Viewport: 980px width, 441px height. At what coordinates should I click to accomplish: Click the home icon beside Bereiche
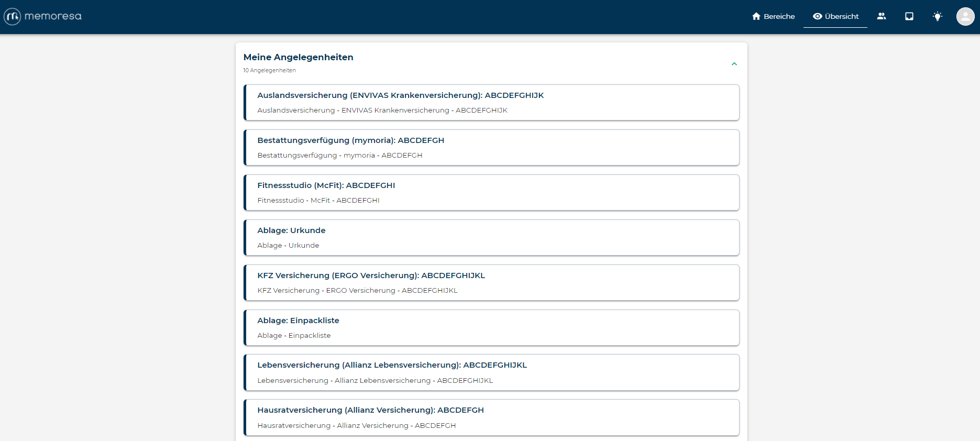tap(756, 16)
